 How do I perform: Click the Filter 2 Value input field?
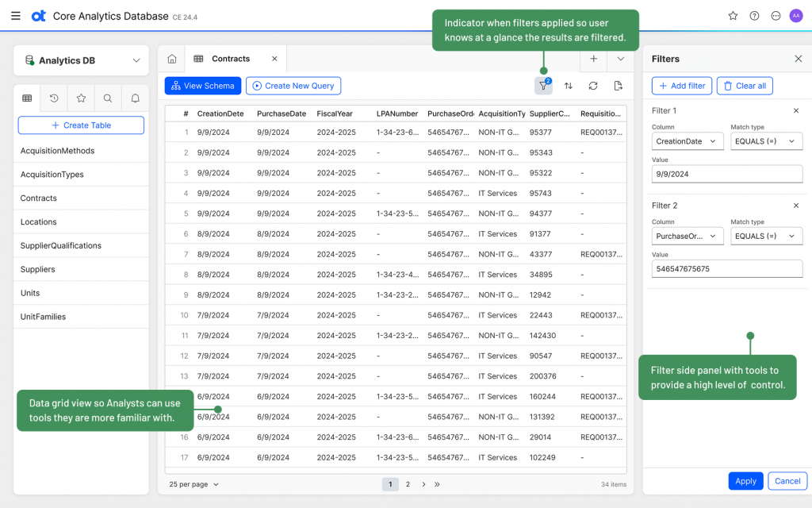(727, 269)
